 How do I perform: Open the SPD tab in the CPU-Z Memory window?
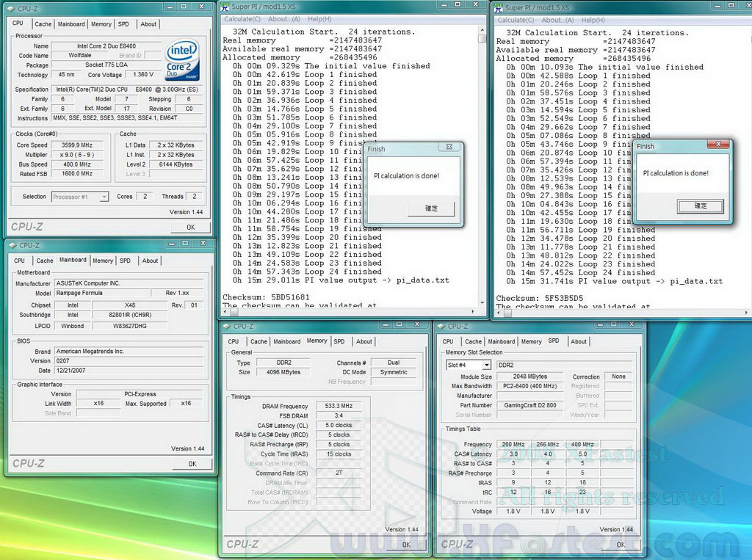pos(339,341)
